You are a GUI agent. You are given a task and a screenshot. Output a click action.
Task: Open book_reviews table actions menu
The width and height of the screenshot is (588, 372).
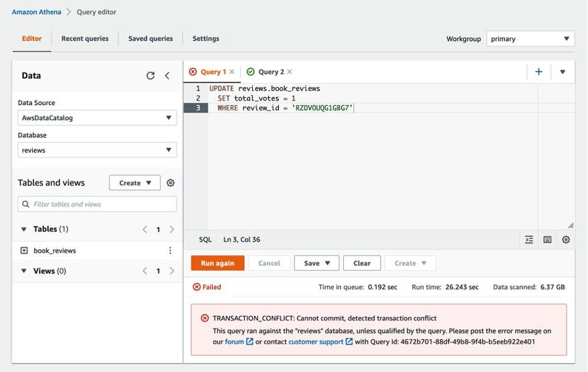tap(171, 250)
